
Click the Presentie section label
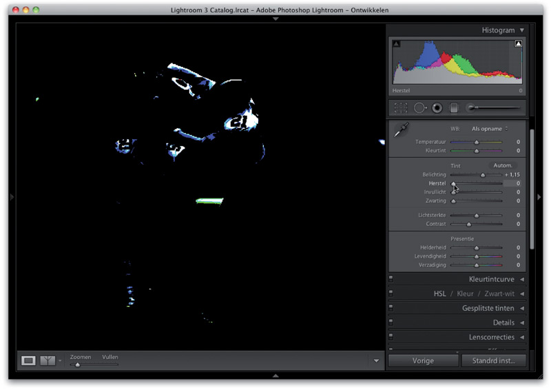point(462,239)
